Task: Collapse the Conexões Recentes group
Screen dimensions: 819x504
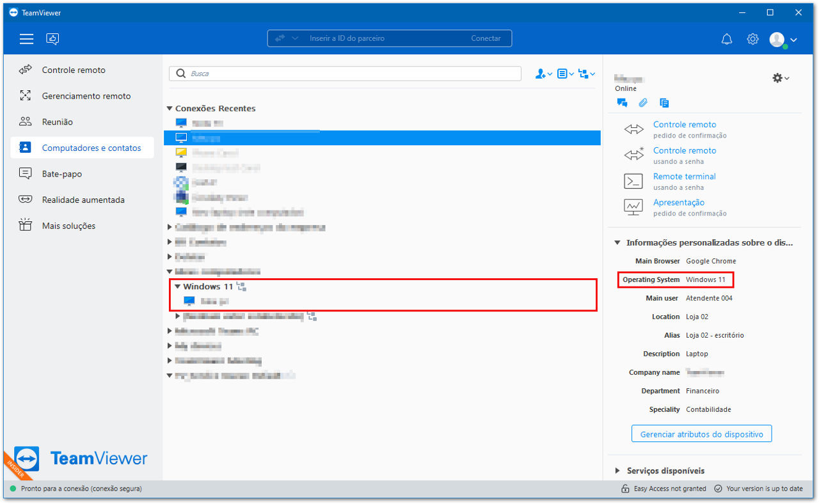Action: tap(170, 109)
